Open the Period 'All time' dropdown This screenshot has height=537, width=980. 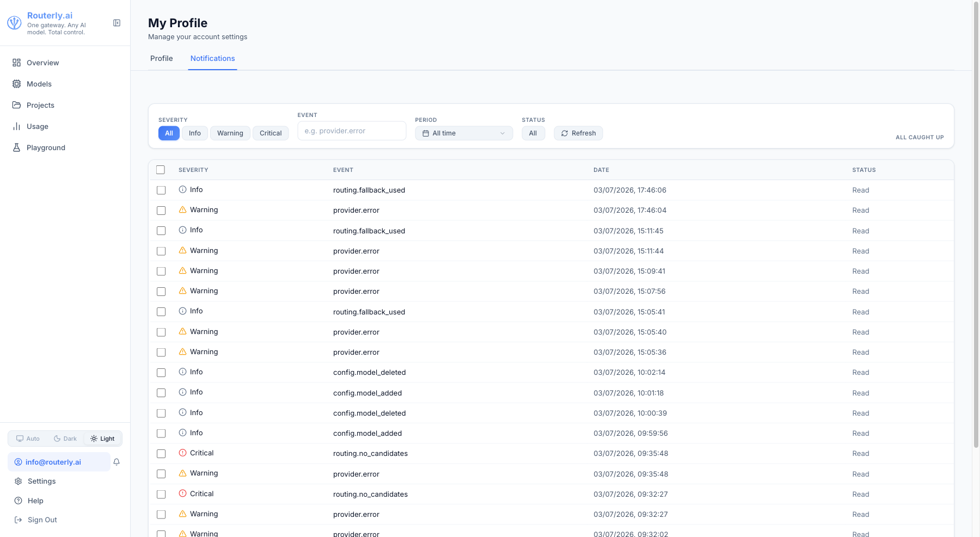coord(464,133)
